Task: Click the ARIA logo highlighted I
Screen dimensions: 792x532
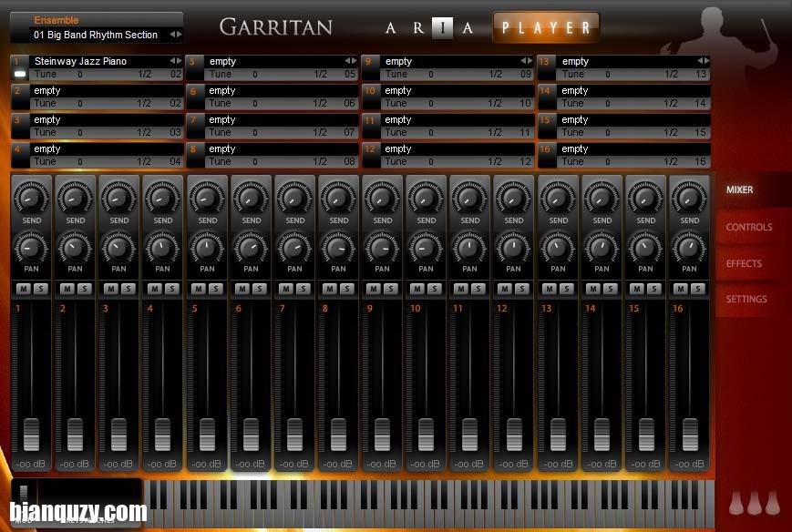Action: (442, 27)
